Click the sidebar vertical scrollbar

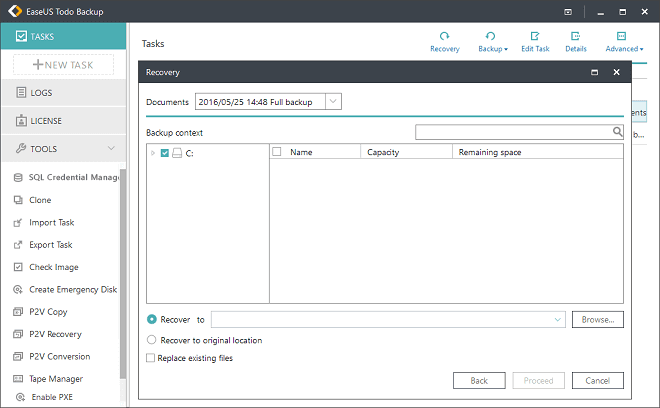(123, 274)
